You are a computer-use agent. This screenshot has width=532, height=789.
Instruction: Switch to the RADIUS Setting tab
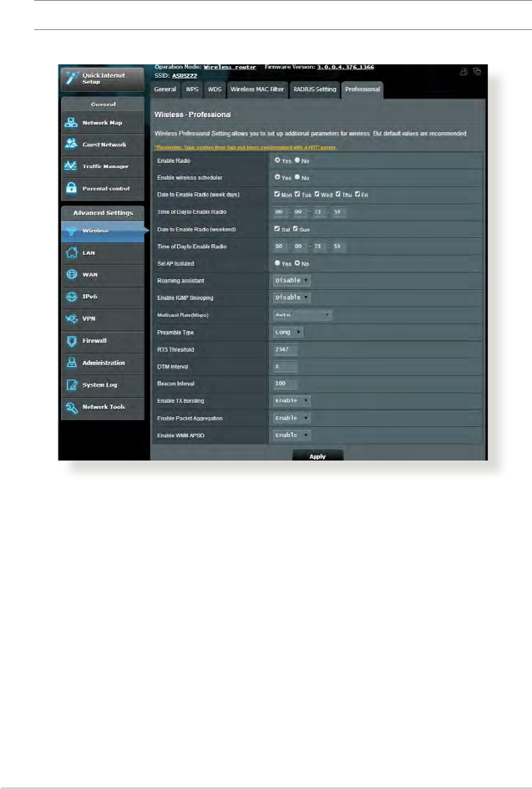click(x=315, y=89)
